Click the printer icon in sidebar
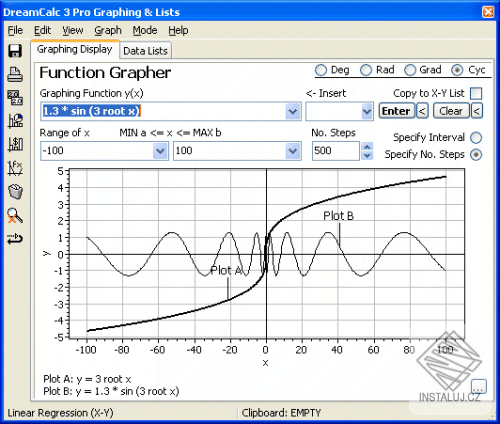500x424 pixels. coord(15,74)
